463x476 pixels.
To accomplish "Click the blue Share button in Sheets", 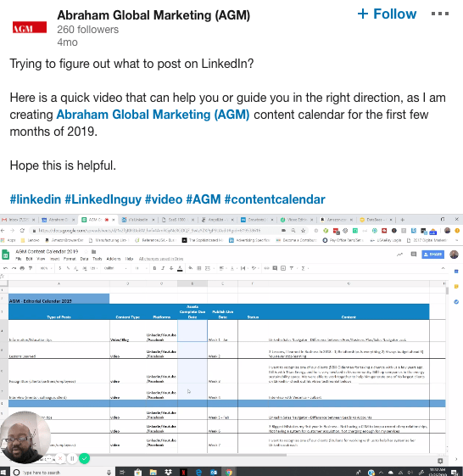I will (432, 254).
